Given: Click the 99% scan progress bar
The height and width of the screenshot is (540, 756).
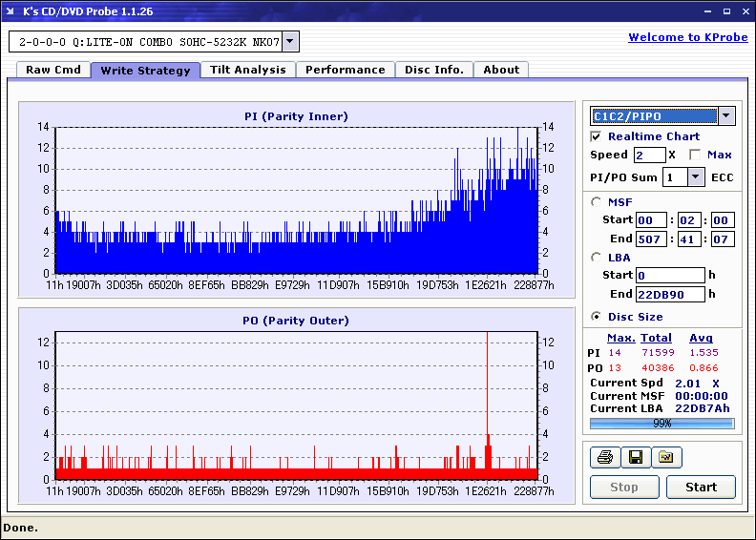Looking at the screenshot, I should 661,423.
